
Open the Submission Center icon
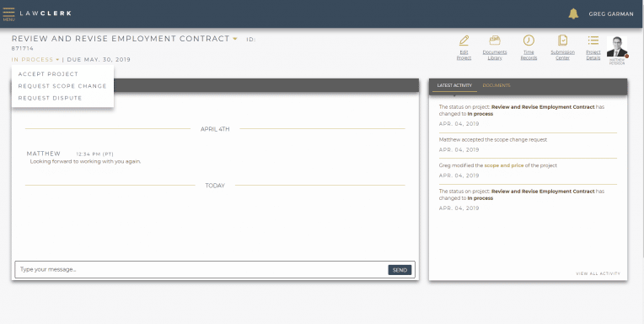pyautogui.click(x=563, y=40)
